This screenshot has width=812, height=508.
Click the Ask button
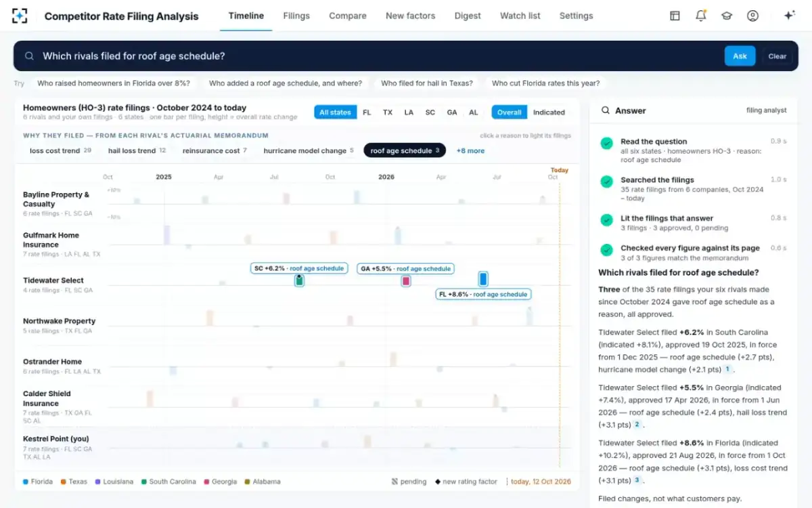click(740, 56)
